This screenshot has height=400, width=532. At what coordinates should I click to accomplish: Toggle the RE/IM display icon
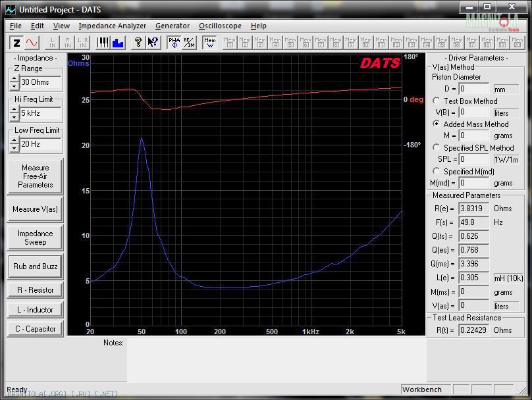[x=189, y=43]
